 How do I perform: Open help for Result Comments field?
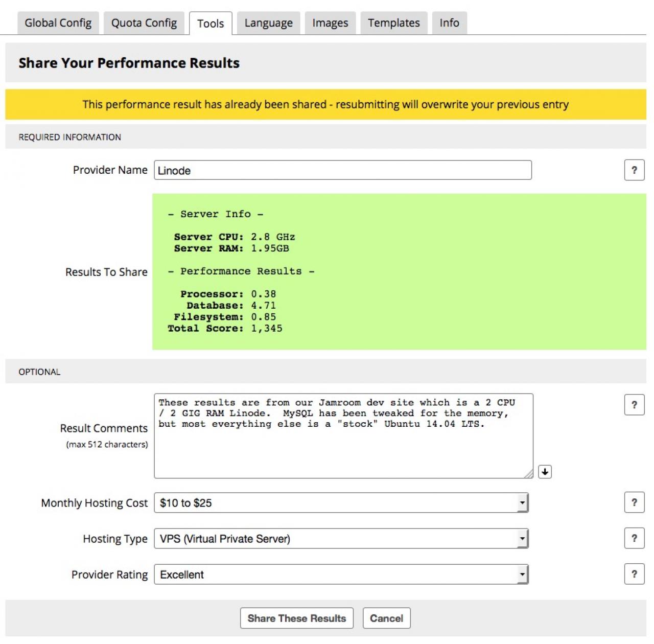point(634,405)
